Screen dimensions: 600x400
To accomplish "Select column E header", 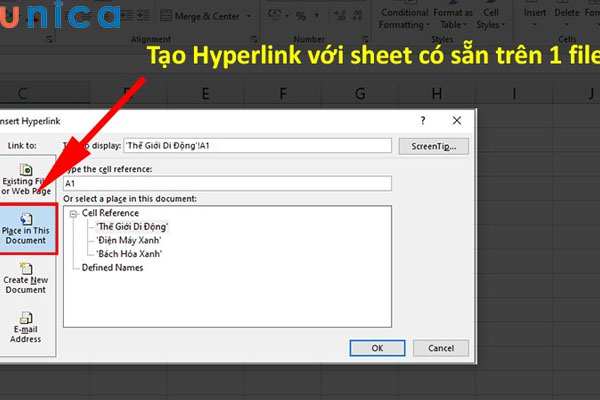I will [x=205, y=93].
